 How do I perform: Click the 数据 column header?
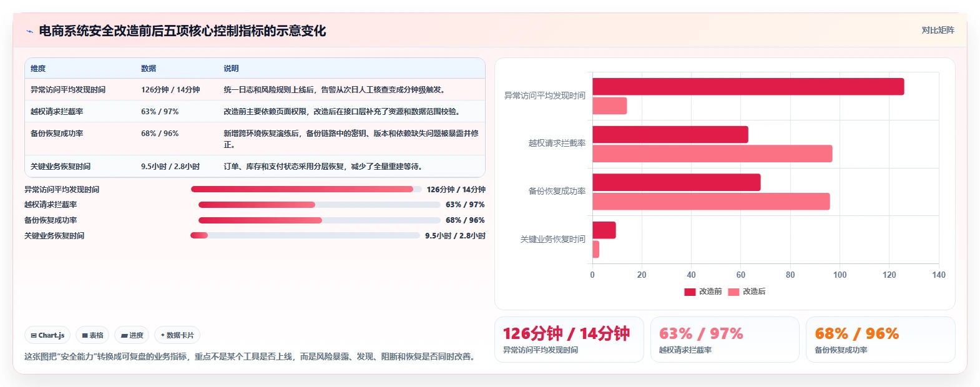coord(149,69)
